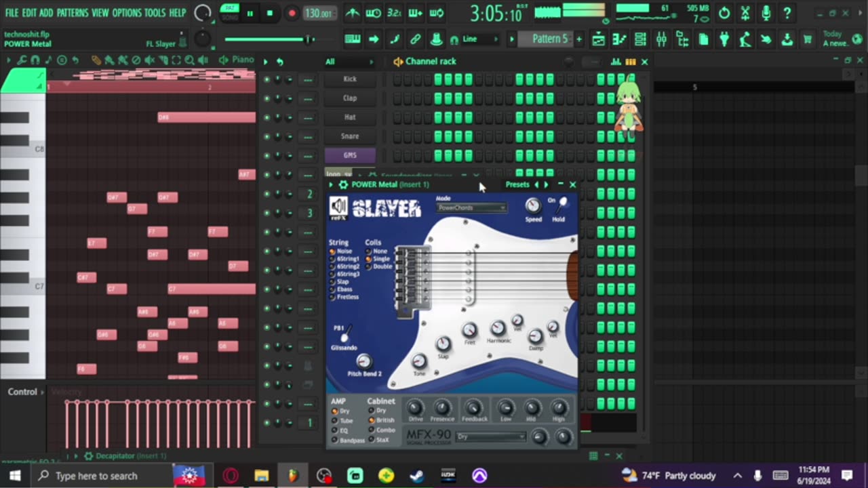Open the channel rack view icon
Screen dimensions: 868x488
[x=640, y=39]
